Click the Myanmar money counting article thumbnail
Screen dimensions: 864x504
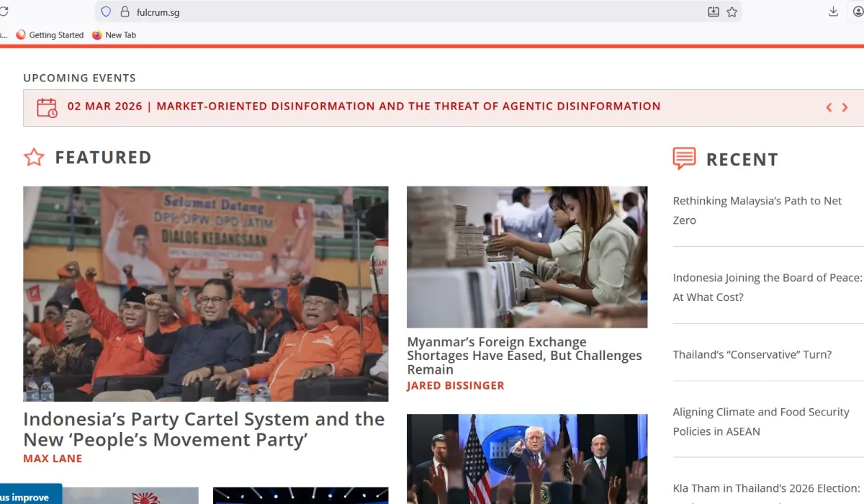coord(527,257)
